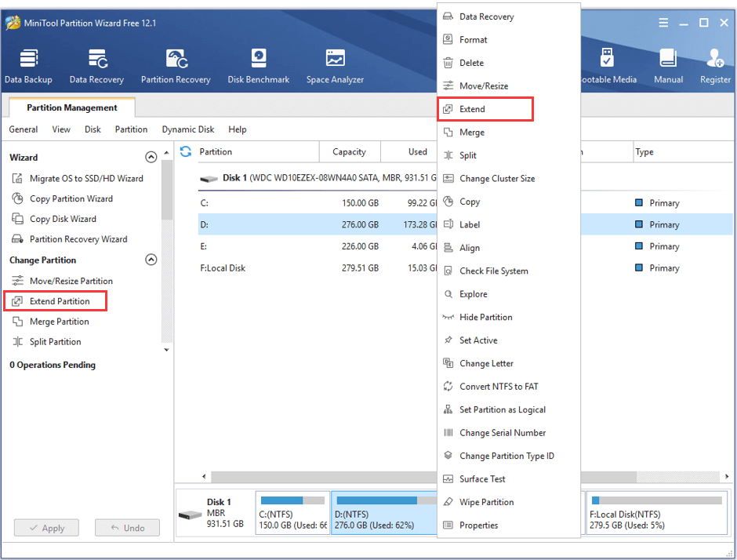Open the Dynamic Disk menu
Screen dimensions: 737x560
click(188, 129)
